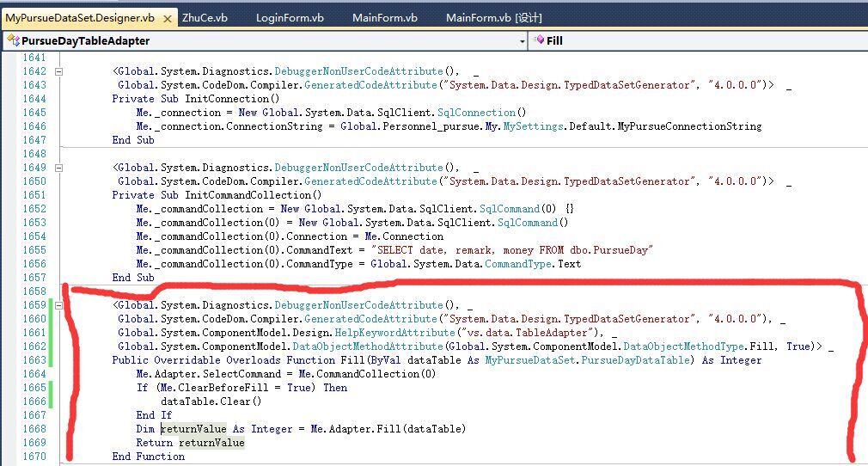
Task: Click the method icon beside Fill
Action: coord(538,40)
